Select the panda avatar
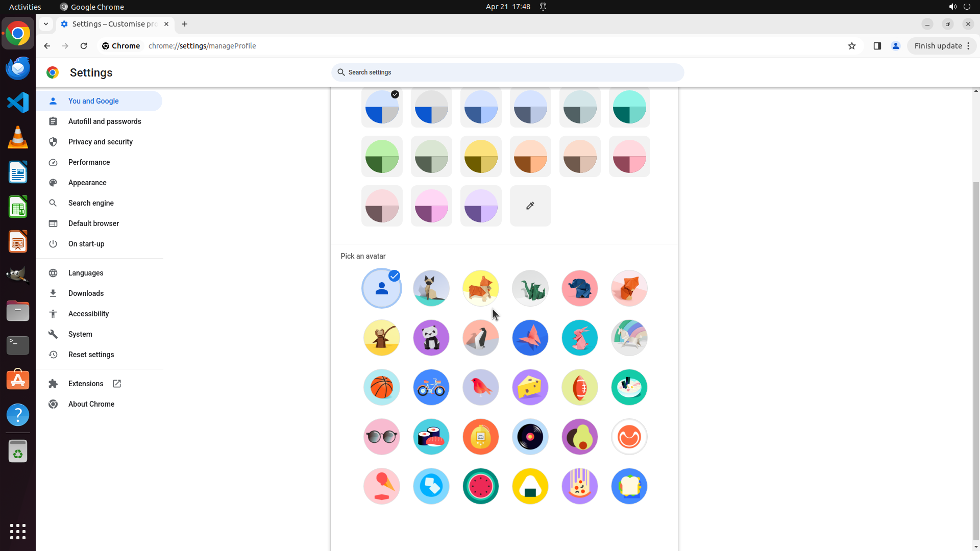This screenshot has width=980, height=551. 431,338
